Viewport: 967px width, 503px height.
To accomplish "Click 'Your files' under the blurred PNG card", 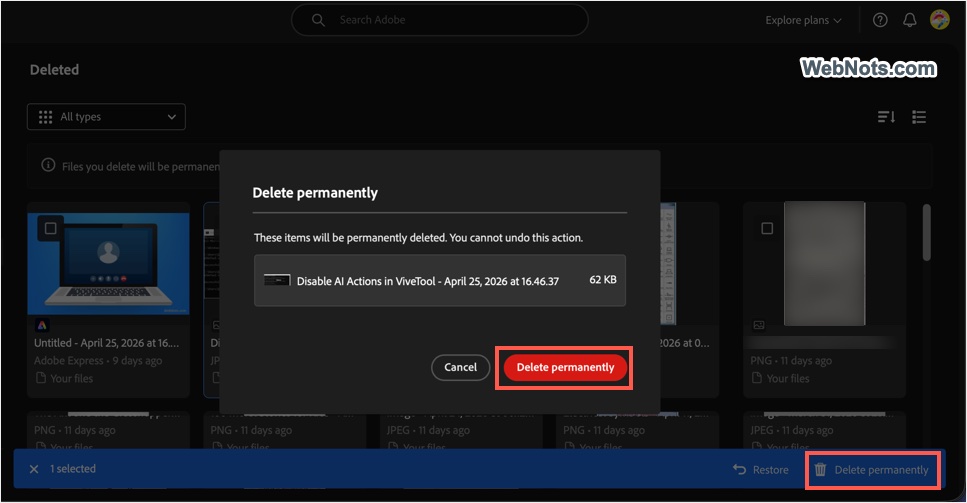I will [x=780, y=378].
